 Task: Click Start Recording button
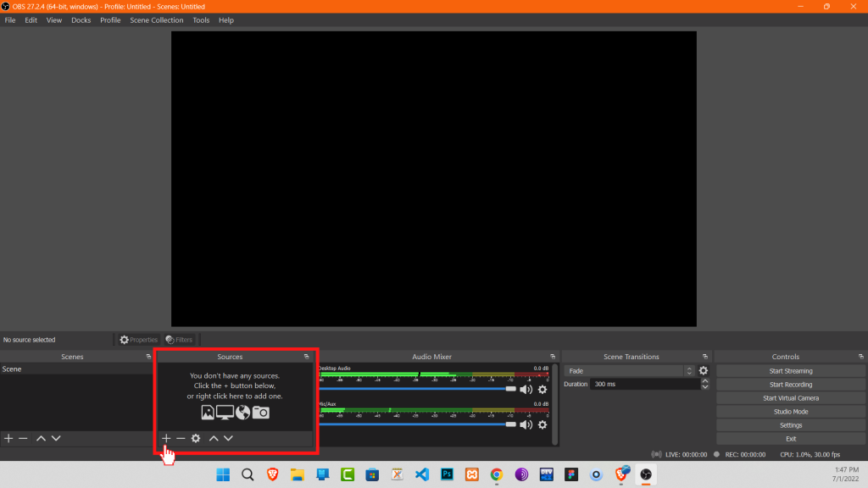pos(791,385)
